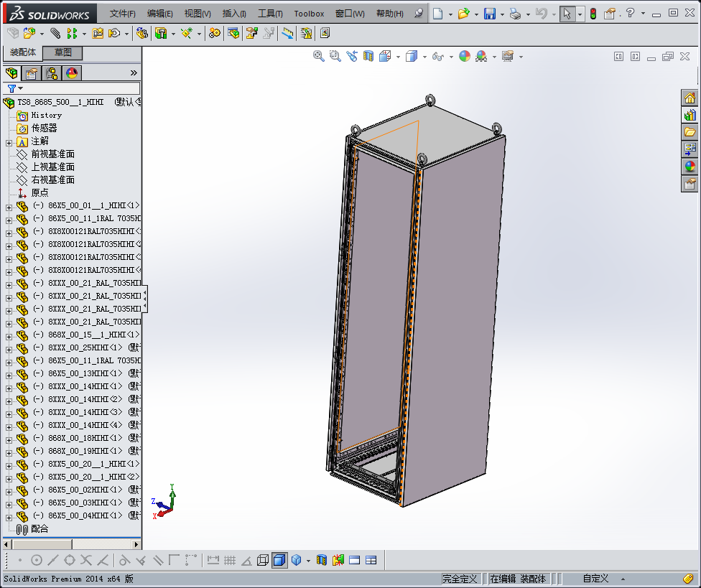
Task: Open the 工具(T) menu
Action: [x=270, y=14]
